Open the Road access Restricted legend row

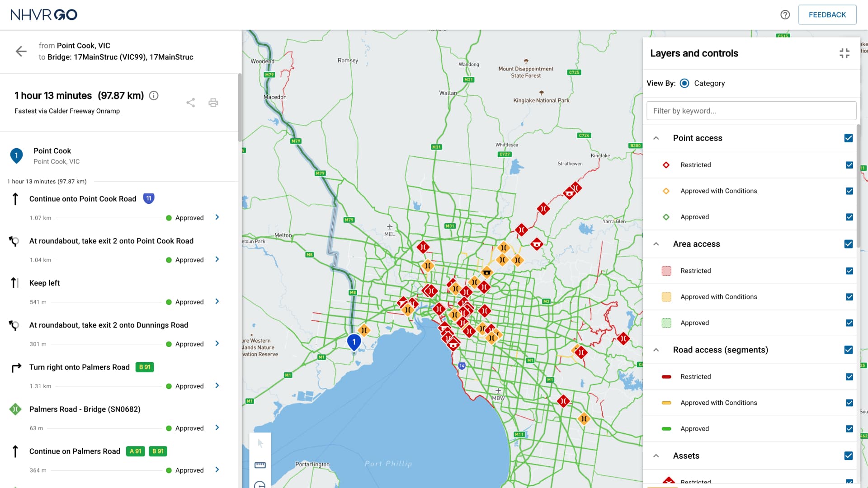(x=751, y=377)
